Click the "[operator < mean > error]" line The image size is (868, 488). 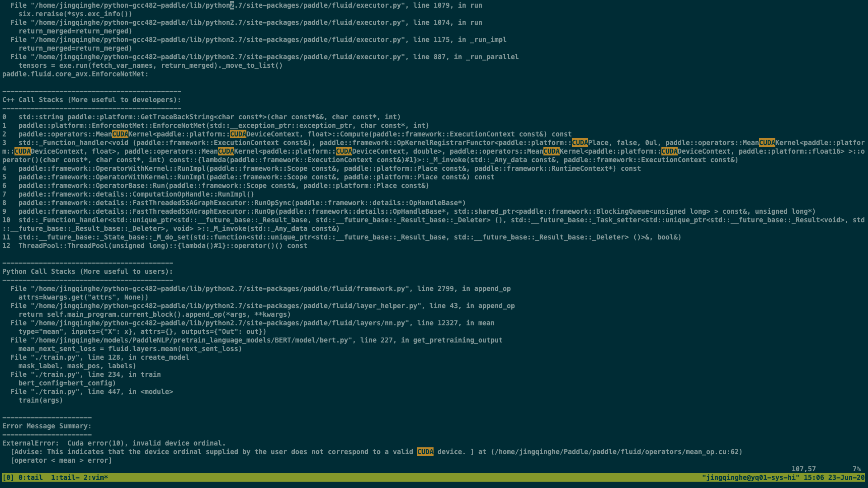point(61,460)
